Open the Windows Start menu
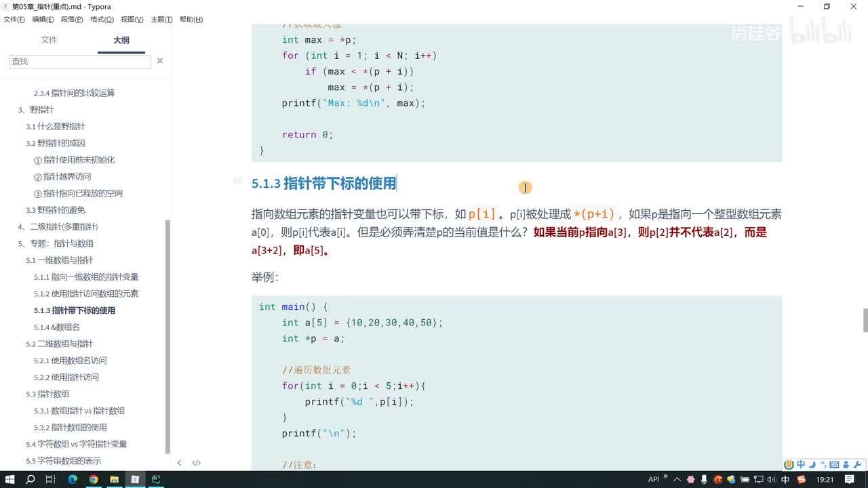Image resolution: width=868 pixels, height=488 pixels. (10, 479)
